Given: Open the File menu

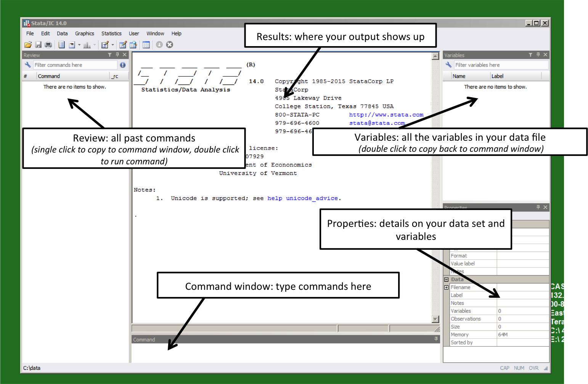Looking at the screenshot, I should [x=30, y=34].
